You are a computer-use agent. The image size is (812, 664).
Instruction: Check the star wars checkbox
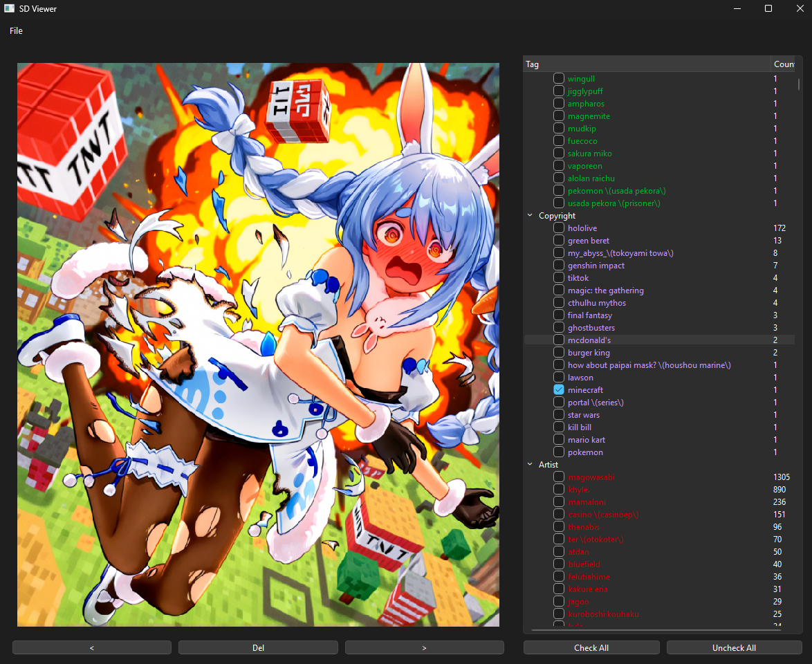tap(559, 415)
